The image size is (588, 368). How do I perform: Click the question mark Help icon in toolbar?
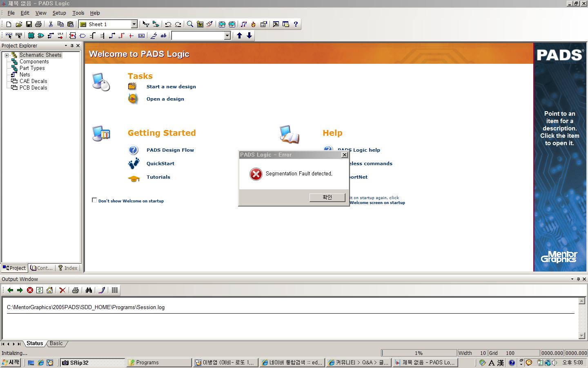tap(296, 25)
